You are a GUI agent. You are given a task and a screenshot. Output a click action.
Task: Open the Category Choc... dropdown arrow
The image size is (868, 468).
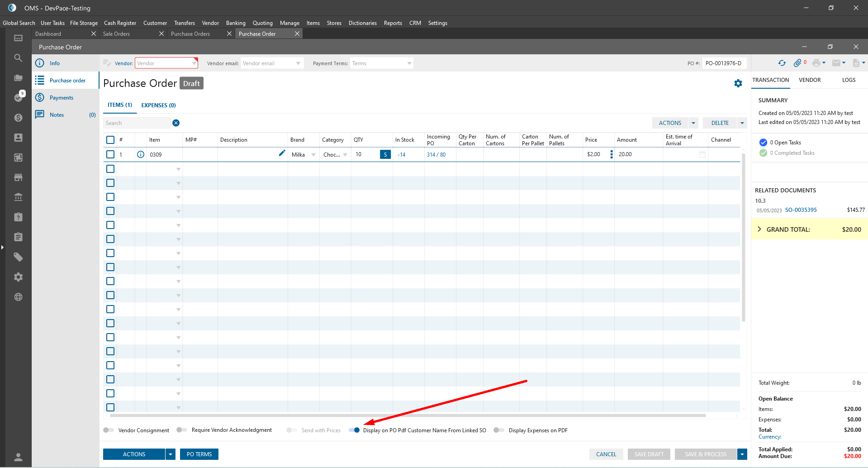345,155
